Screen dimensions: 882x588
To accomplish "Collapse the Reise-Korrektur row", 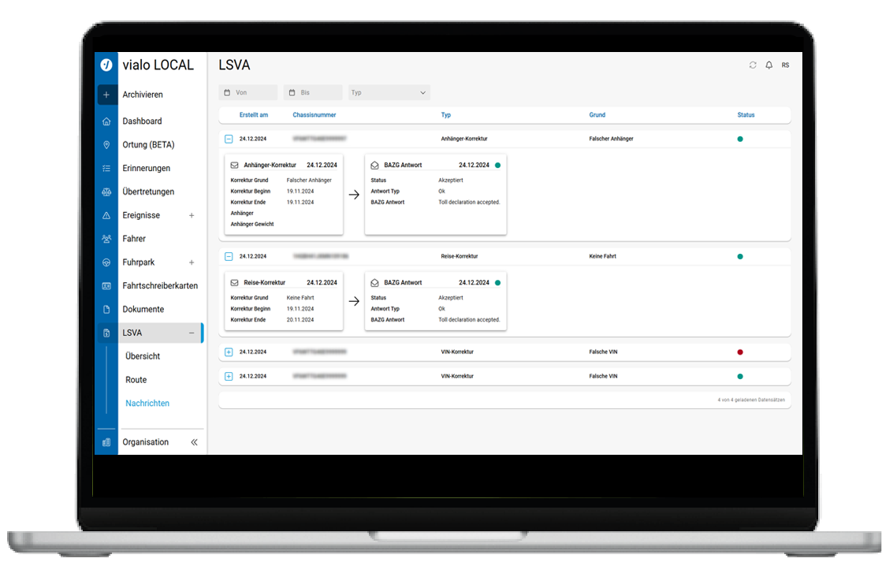I will coord(229,256).
